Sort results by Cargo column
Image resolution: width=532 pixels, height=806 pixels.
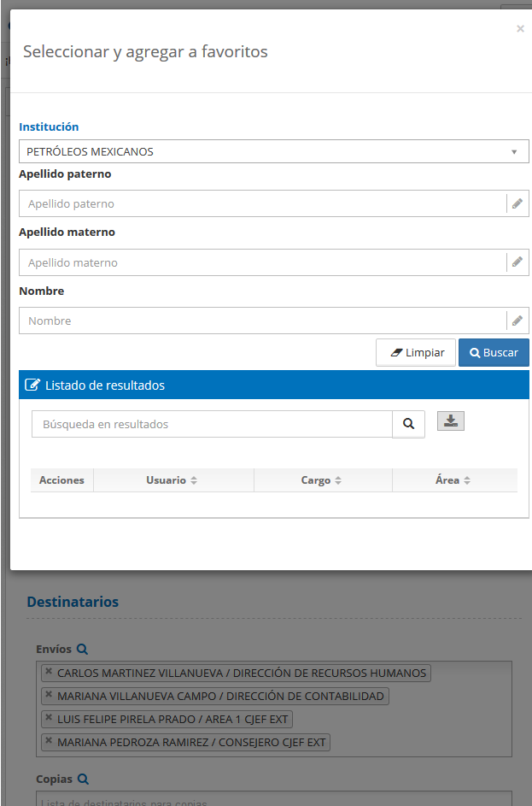click(x=323, y=480)
